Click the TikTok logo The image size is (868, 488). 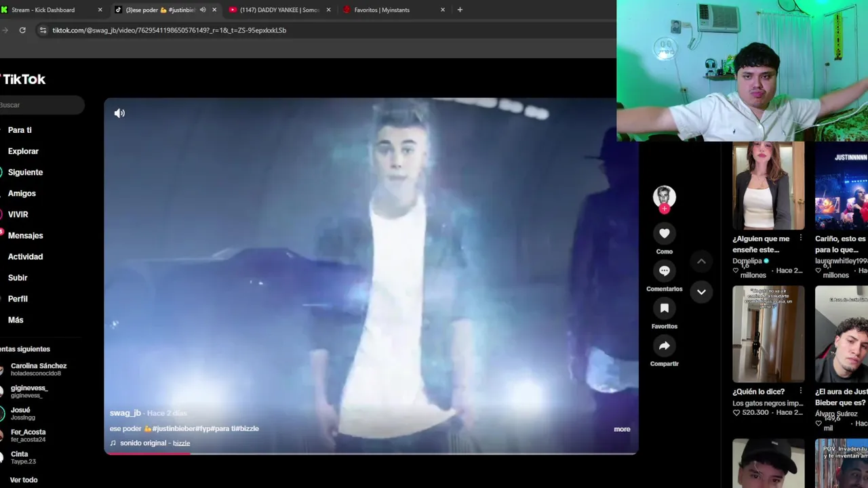coord(23,79)
